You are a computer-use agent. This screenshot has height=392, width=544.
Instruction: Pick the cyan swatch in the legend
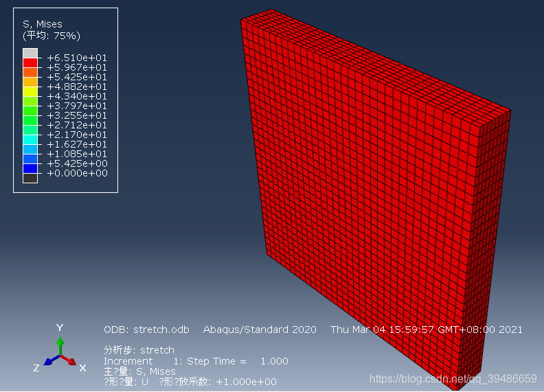coord(30,140)
